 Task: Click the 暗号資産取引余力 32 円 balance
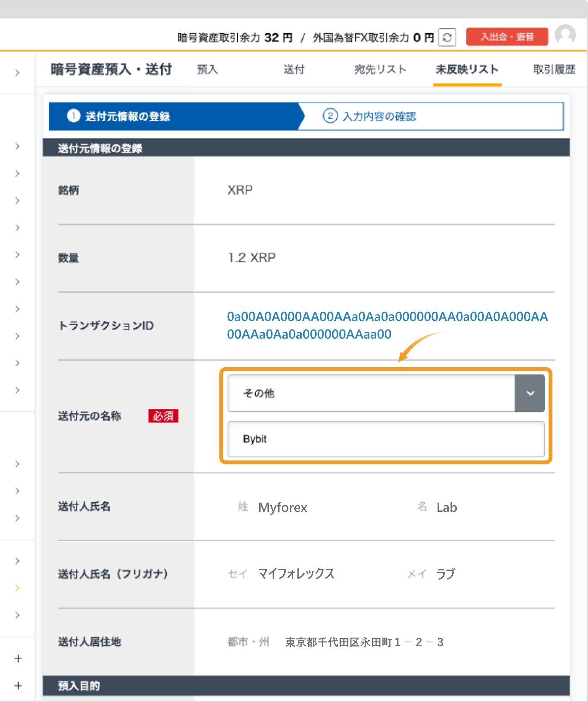tap(235, 38)
